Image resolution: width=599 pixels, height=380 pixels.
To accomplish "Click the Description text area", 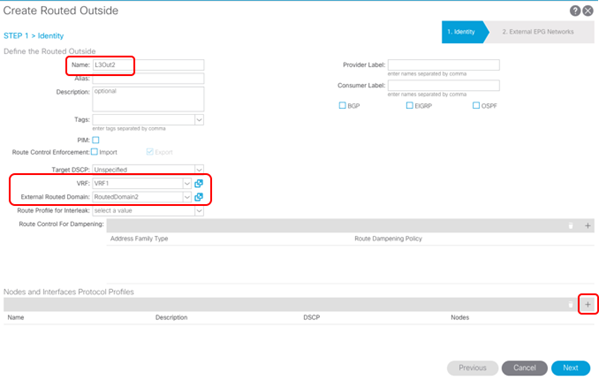I will 148,99.
